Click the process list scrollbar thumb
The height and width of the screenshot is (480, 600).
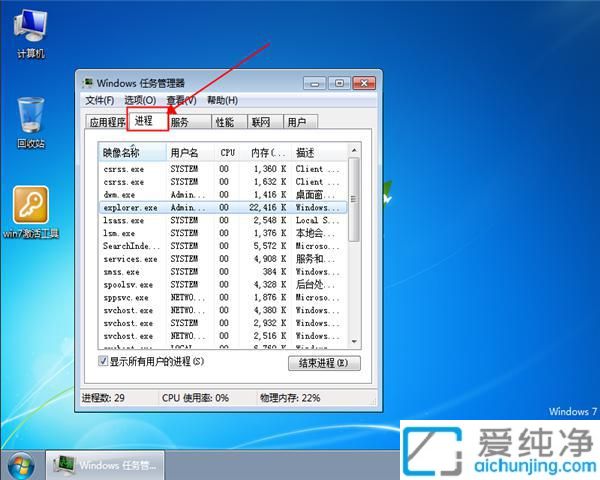tap(354, 199)
